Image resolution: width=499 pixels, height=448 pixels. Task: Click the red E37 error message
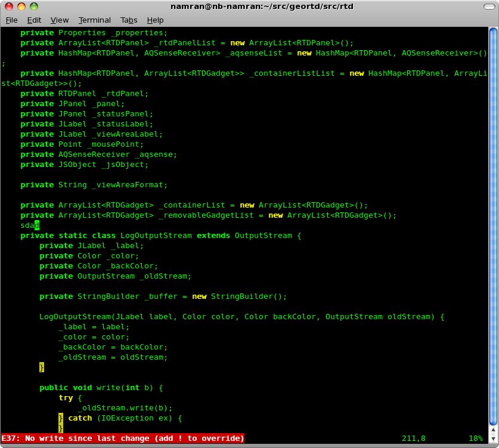[x=123, y=438]
